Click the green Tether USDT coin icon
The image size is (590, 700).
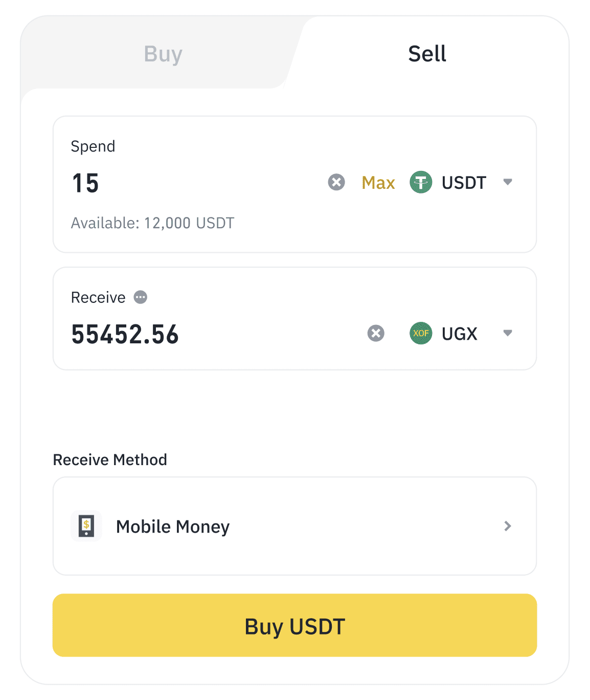pos(421,182)
